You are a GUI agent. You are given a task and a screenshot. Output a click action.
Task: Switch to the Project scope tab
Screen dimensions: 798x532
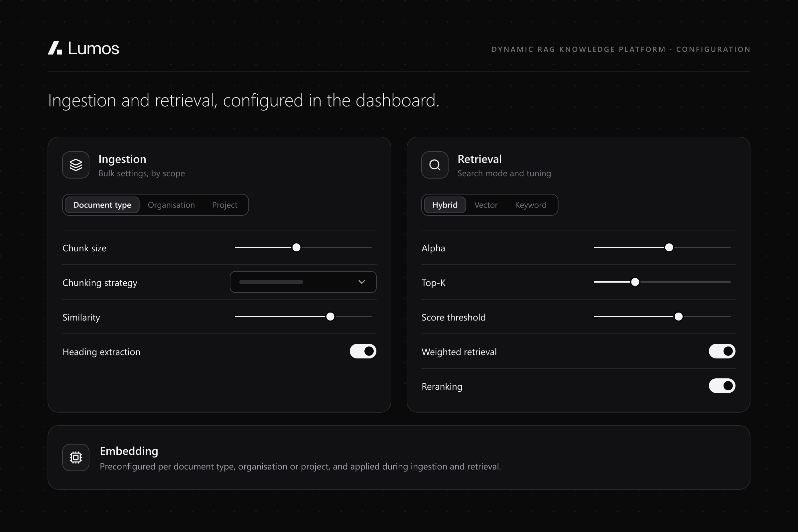coord(225,205)
